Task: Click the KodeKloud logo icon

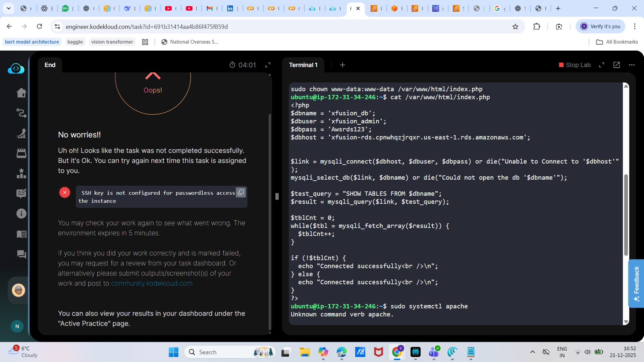Action: tap(16, 69)
